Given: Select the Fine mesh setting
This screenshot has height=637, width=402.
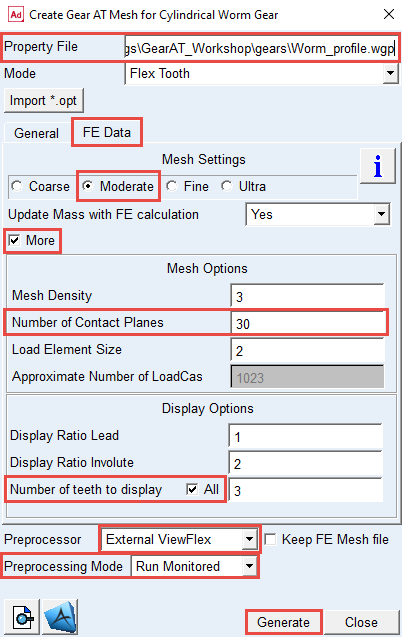Looking at the screenshot, I should tap(171, 186).
